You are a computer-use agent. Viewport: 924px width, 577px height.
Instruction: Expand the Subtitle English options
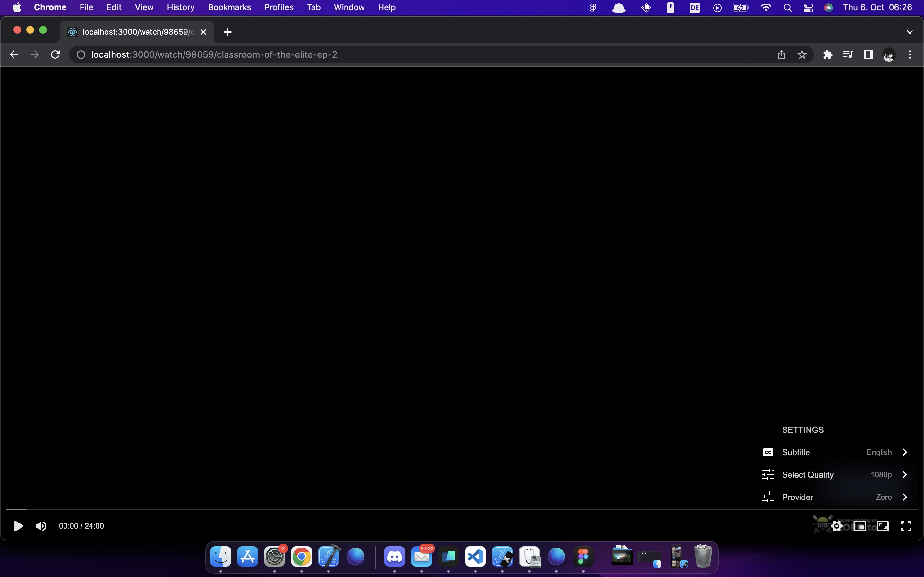tap(835, 452)
